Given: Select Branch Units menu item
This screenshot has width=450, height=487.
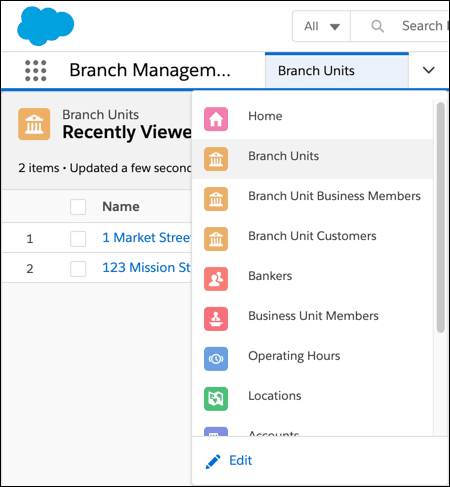Looking at the screenshot, I should (x=312, y=159).
